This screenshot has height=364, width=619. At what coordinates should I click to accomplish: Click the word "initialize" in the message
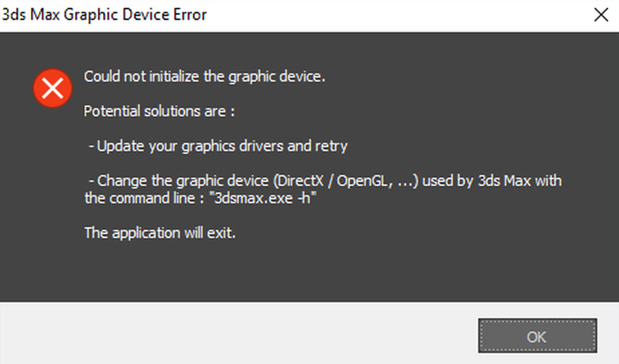click(172, 76)
